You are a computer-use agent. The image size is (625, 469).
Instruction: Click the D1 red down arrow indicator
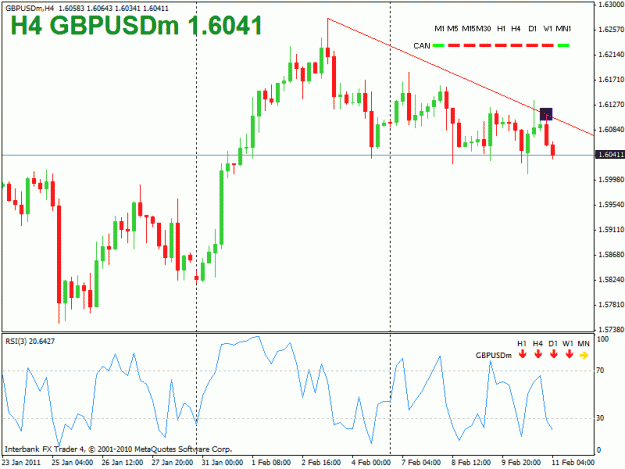(553, 354)
